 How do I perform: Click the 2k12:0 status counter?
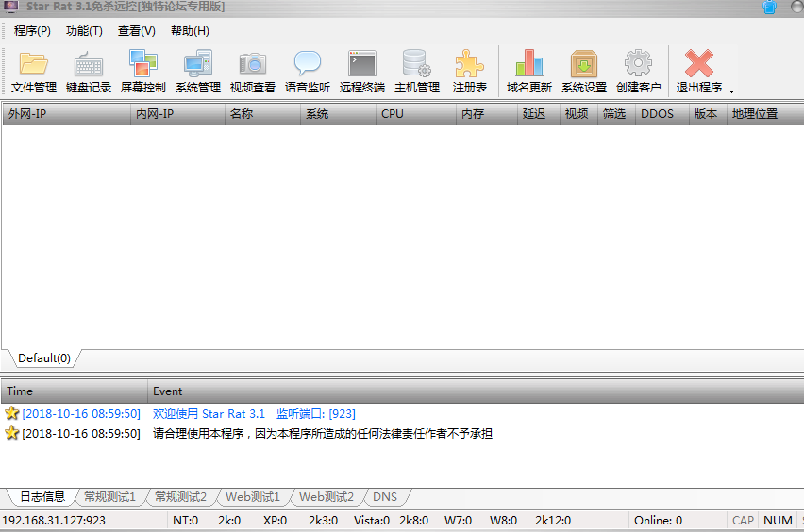pyautogui.click(x=553, y=521)
